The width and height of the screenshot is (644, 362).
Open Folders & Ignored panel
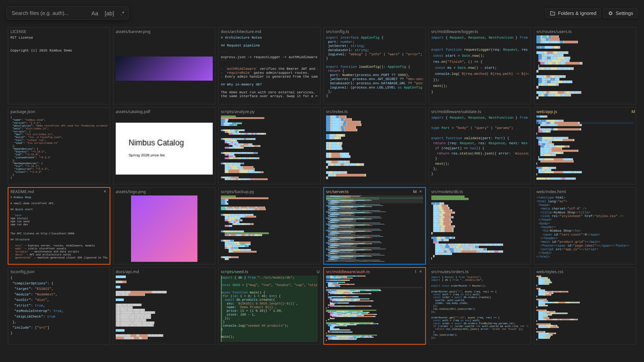coord(573,13)
